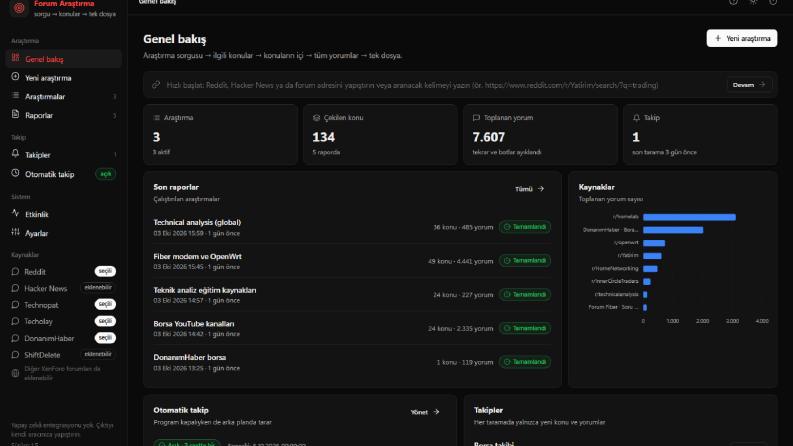Click the Tamamlandı badge on Borsa YouTube row
793x446 pixels.
pyautogui.click(x=525, y=328)
